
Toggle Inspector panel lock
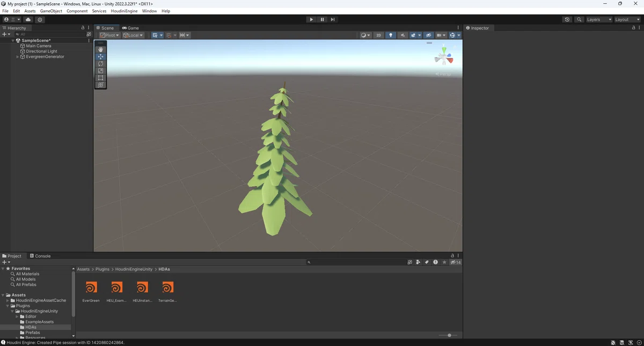point(633,27)
